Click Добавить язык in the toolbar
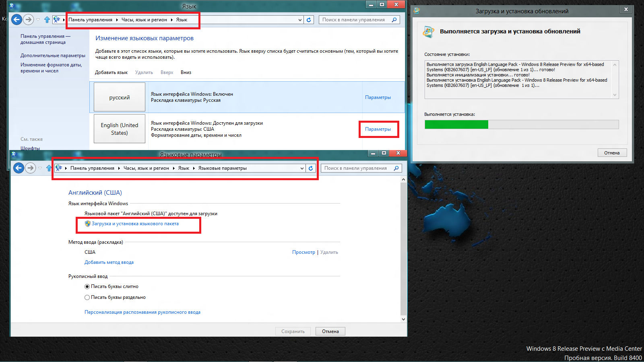This screenshot has width=644, height=362. pyautogui.click(x=111, y=72)
